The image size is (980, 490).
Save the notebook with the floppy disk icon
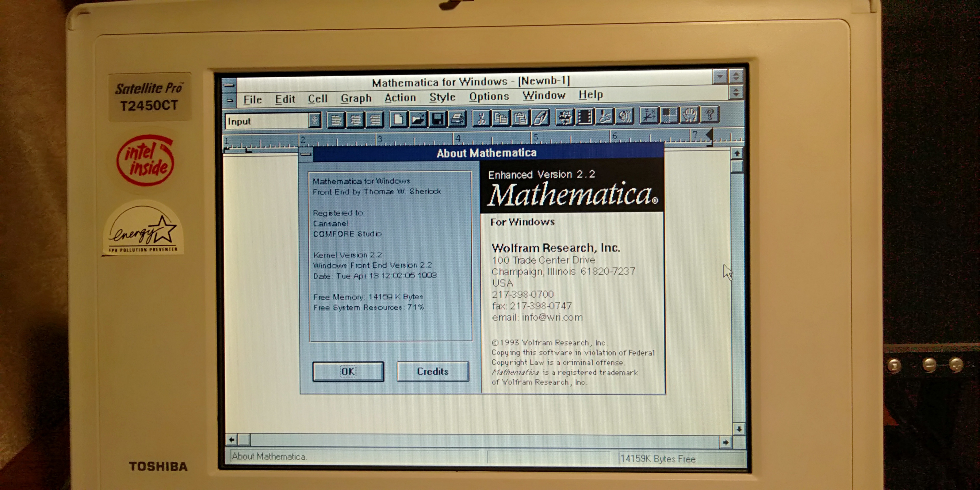pos(437,119)
